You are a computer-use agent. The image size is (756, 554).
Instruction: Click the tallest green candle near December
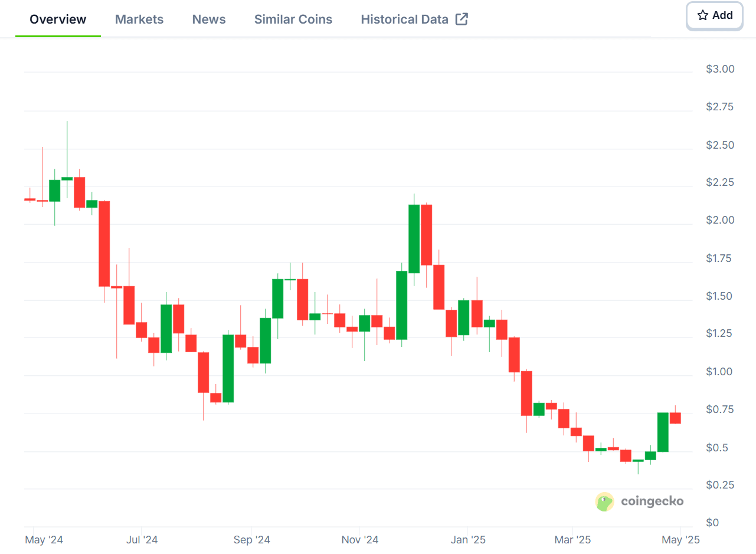tap(414, 238)
